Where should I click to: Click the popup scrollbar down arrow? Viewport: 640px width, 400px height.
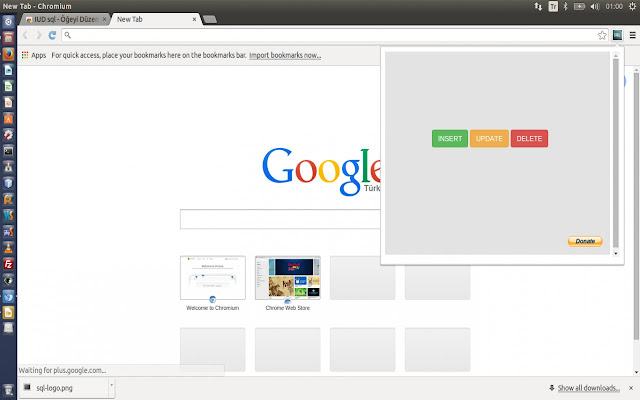click(x=616, y=253)
